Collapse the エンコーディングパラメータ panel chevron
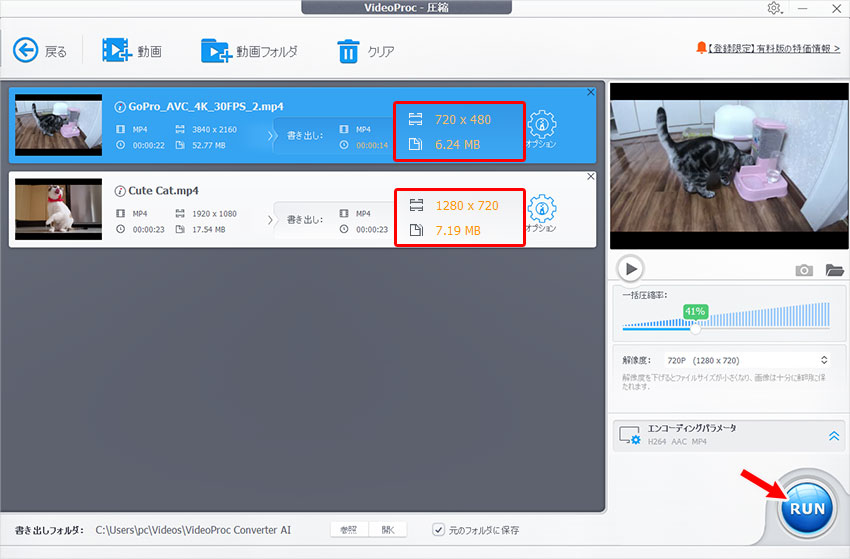The width and height of the screenshot is (850, 559). [834, 435]
